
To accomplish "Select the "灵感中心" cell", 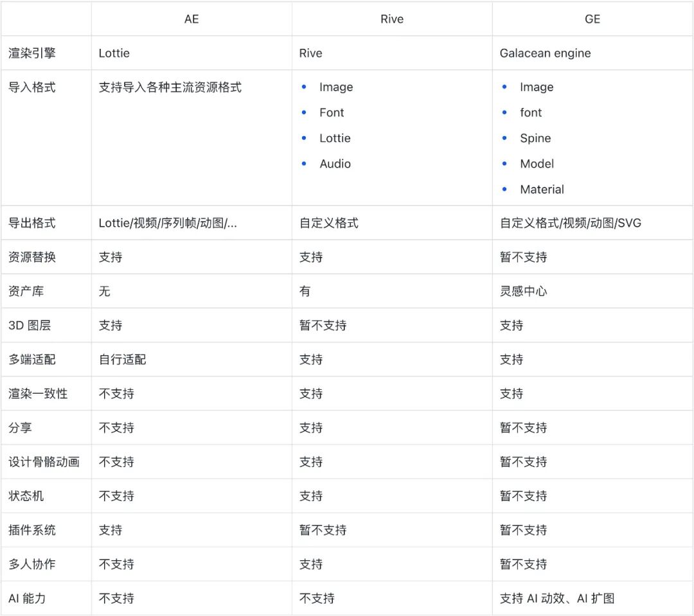I will (524, 291).
